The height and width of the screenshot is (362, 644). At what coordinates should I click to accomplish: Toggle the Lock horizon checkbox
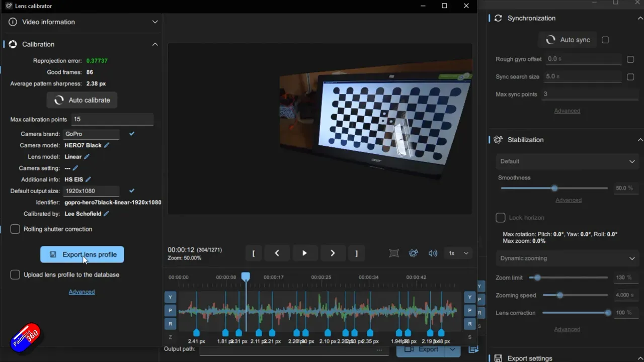click(501, 218)
